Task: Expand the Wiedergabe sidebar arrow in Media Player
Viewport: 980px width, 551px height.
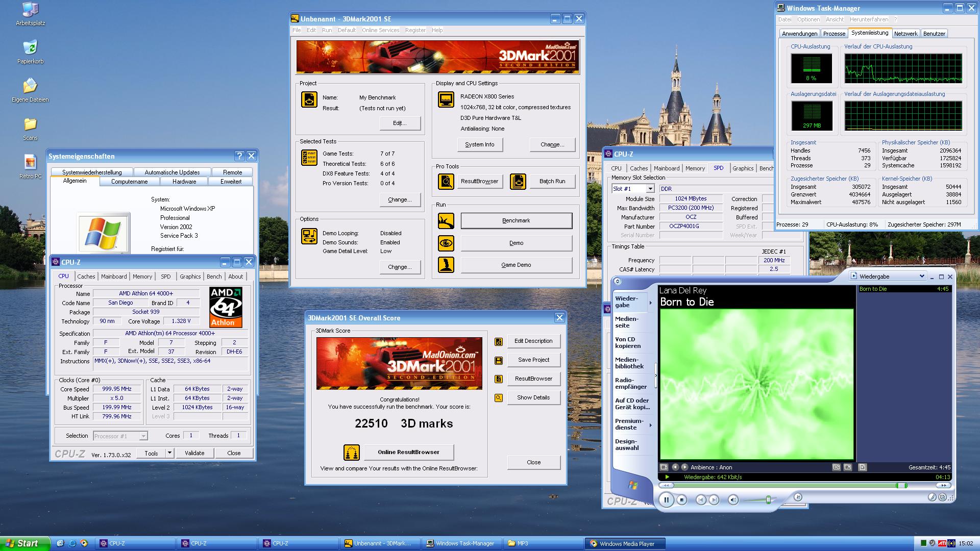Action: click(x=650, y=303)
